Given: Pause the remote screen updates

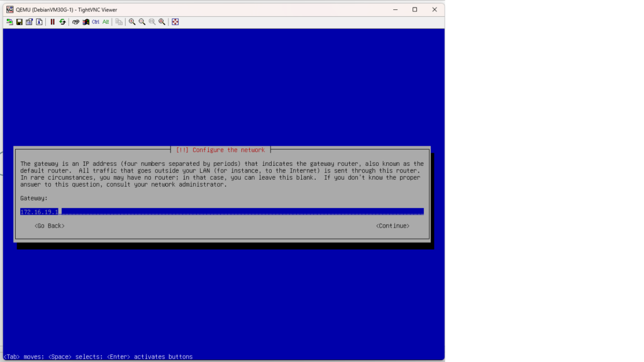Looking at the screenshot, I should [x=52, y=22].
